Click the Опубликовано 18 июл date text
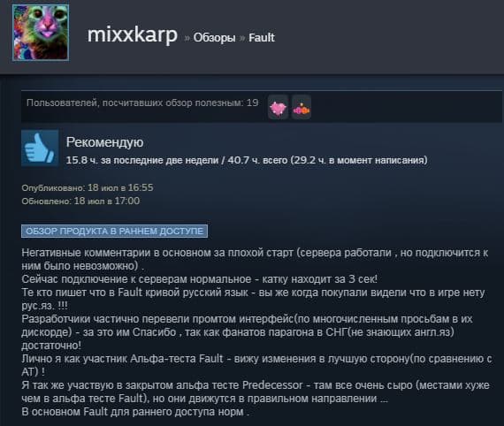The image size is (504, 426). coord(88,187)
